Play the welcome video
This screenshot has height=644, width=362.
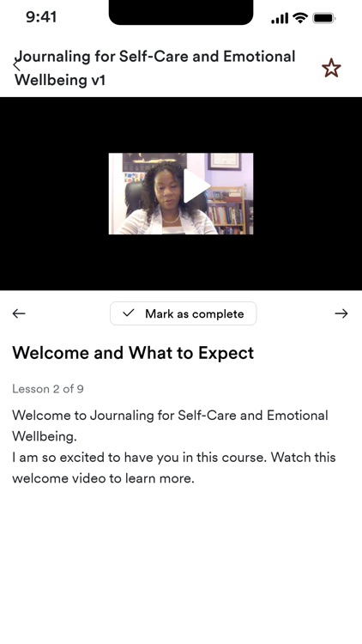point(196,186)
